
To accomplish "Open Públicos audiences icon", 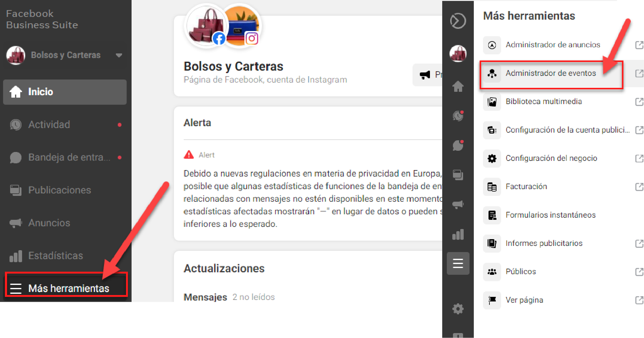I will point(492,272).
